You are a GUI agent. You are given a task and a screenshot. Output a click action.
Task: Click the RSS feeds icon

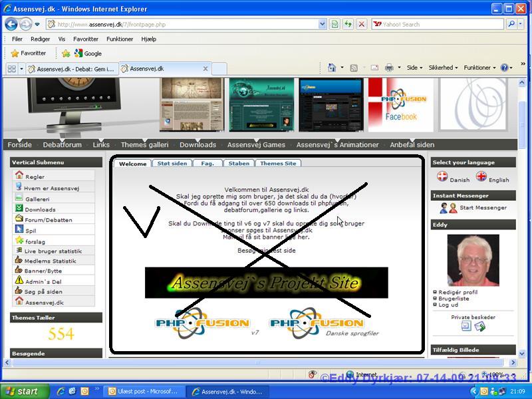click(354, 68)
